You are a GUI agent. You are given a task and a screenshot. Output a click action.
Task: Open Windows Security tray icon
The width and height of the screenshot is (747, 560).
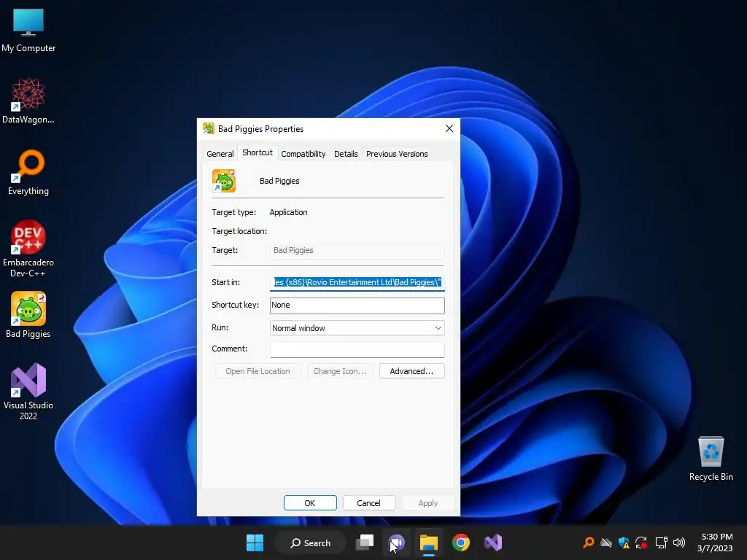(624, 542)
